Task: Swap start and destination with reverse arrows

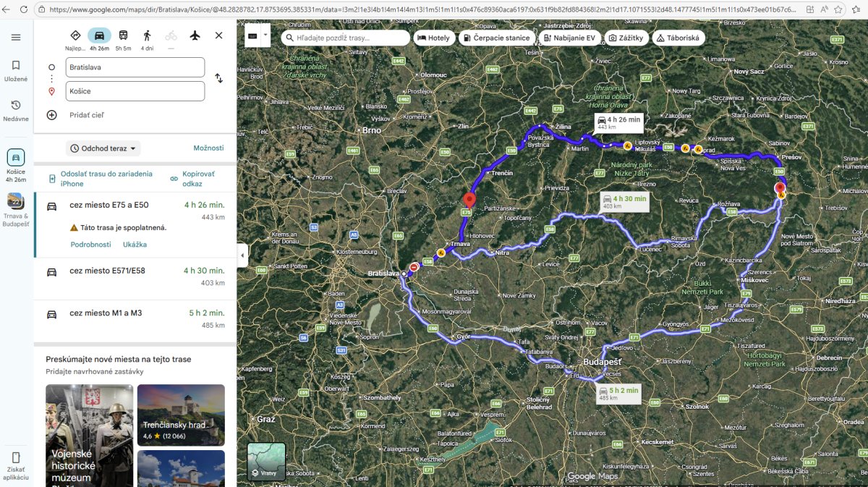Action: pos(219,78)
